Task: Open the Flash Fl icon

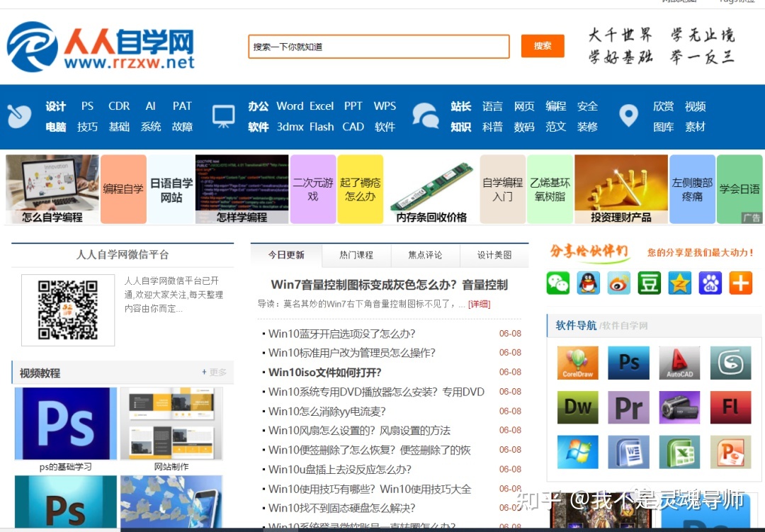Action: tap(730, 407)
